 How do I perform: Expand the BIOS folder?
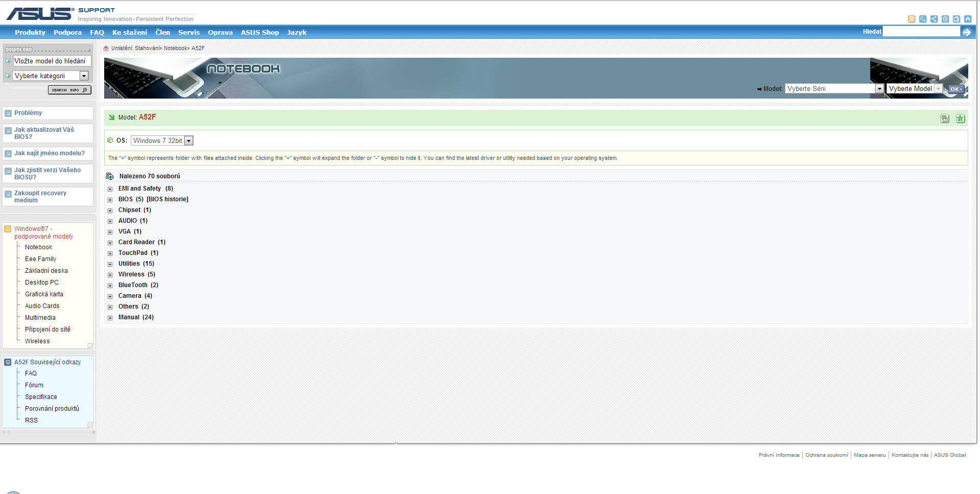[x=110, y=200]
